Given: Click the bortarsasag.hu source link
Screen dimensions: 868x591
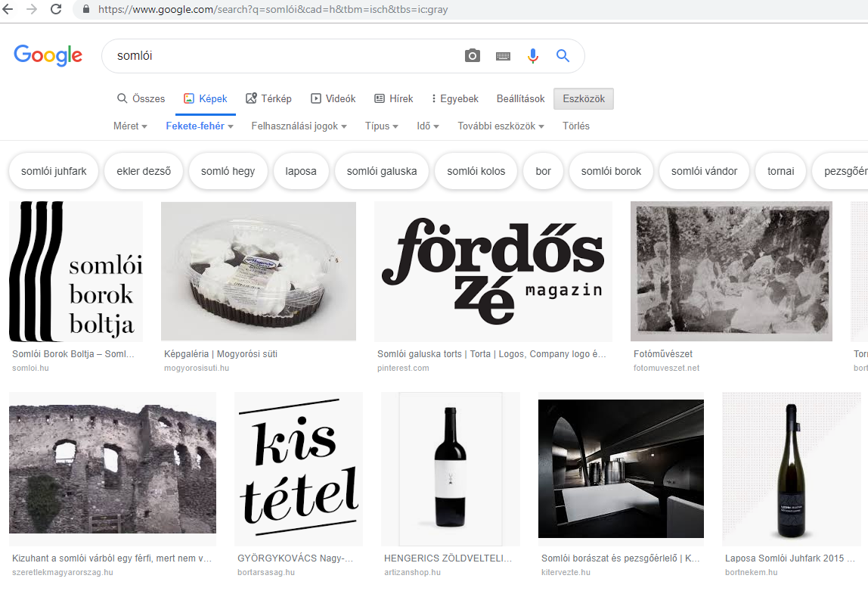Looking at the screenshot, I should (x=266, y=572).
